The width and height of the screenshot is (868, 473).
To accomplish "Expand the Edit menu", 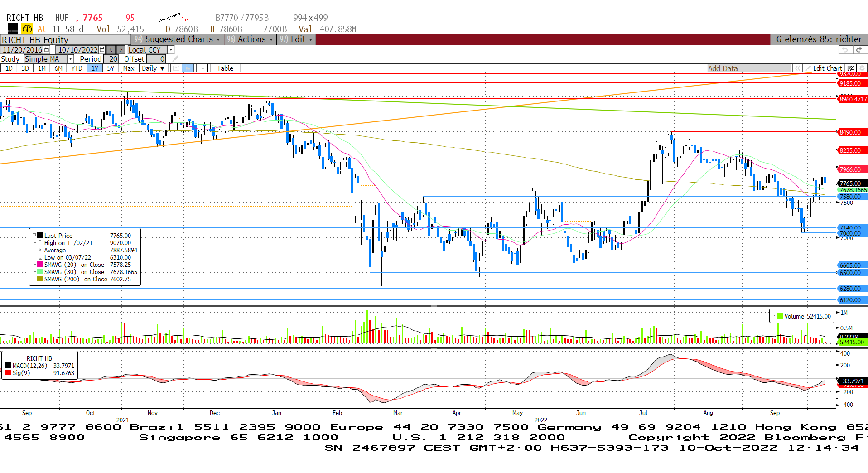I will click(296, 39).
